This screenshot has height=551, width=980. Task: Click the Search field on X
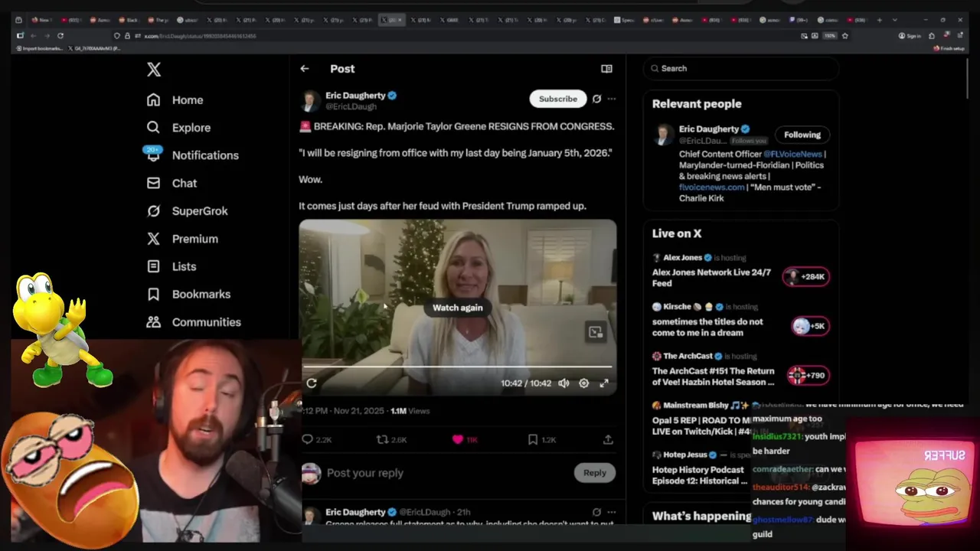pyautogui.click(x=741, y=68)
